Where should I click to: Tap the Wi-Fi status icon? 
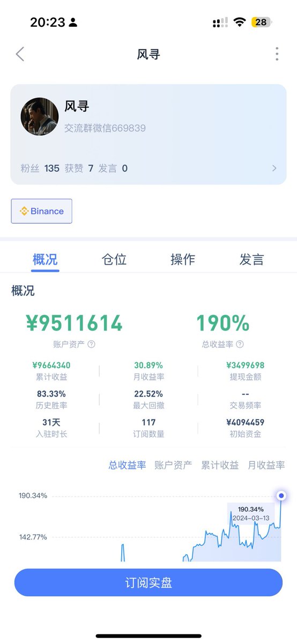240,22
